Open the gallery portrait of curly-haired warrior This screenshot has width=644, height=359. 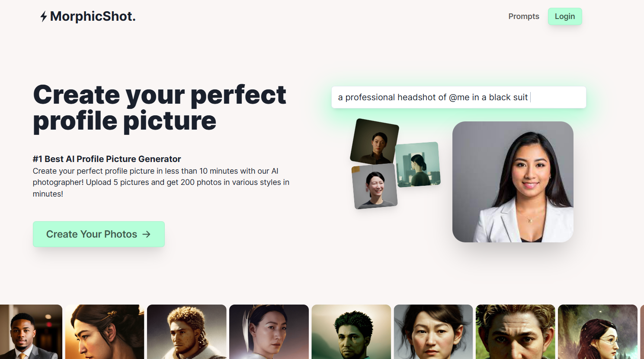tap(187, 332)
